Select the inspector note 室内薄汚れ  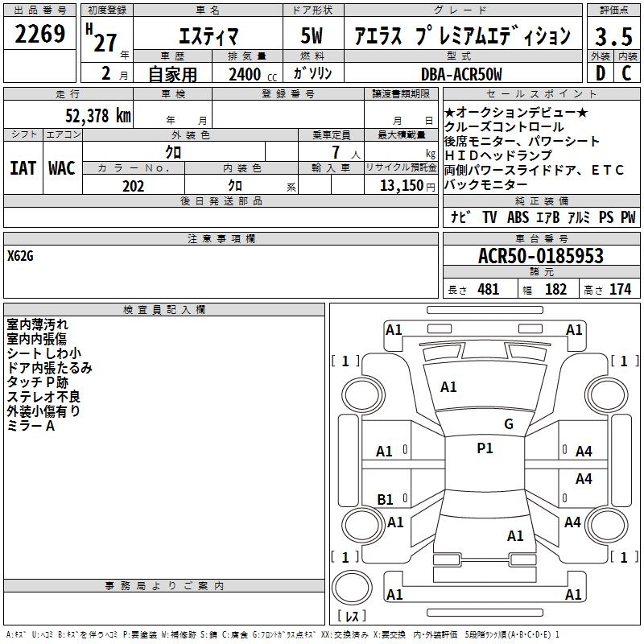37,324
